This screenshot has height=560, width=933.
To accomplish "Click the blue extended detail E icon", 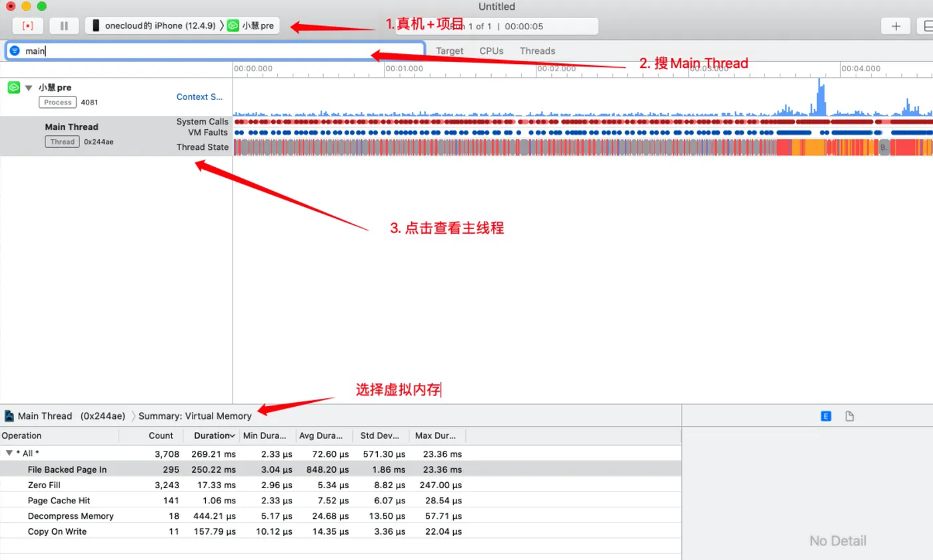I will click(x=826, y=416).
